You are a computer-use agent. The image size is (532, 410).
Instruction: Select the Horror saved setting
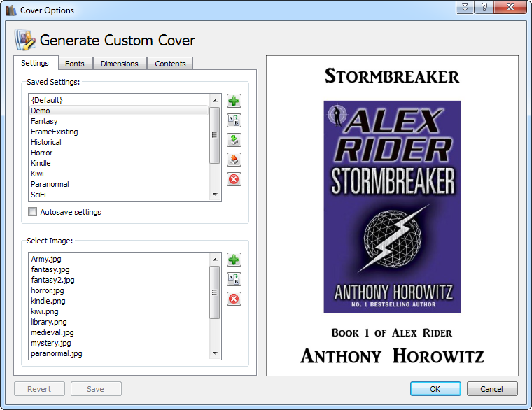[119, 153]
